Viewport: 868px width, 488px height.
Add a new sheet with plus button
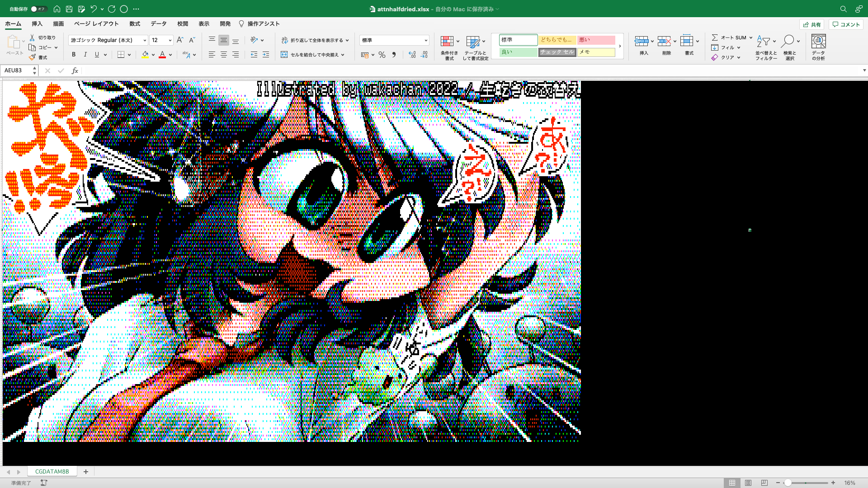coord(86,471)
